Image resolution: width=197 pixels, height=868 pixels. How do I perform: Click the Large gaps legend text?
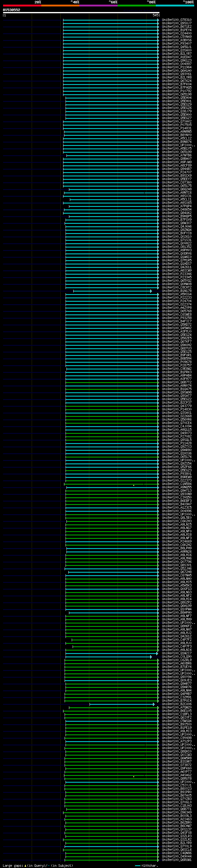38,865
